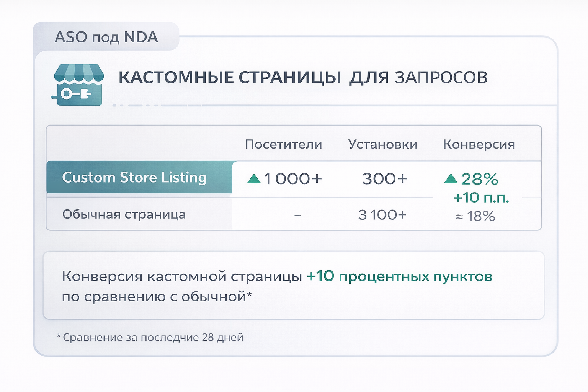Select the 'ASO под NDA' tab
The image size is (588, 392).
(x=106, y=37)
